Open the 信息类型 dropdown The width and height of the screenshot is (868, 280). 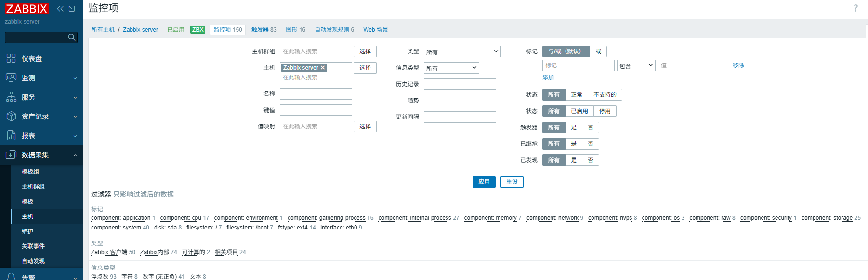tap(451, 68)
